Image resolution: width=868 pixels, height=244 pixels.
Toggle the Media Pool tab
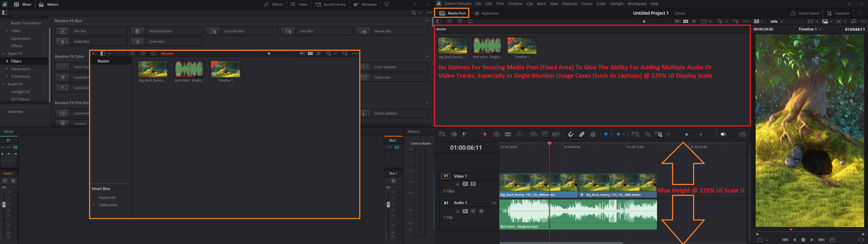(452, 13)
